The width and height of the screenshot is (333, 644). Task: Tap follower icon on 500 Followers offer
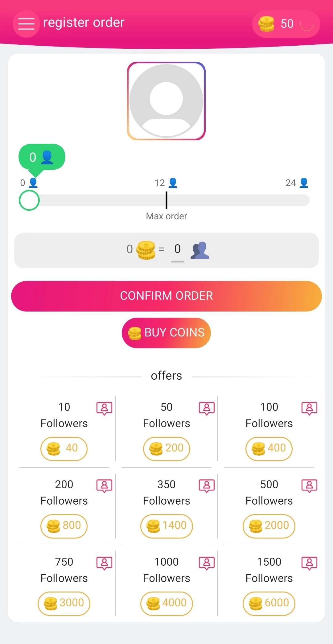click(x=309, y=485)
